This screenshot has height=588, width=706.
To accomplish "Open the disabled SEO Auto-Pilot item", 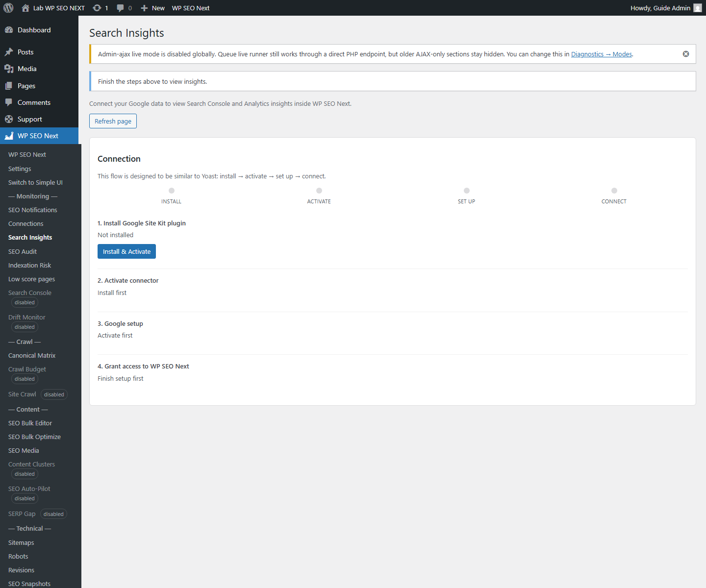I will (x=29, y=493).
